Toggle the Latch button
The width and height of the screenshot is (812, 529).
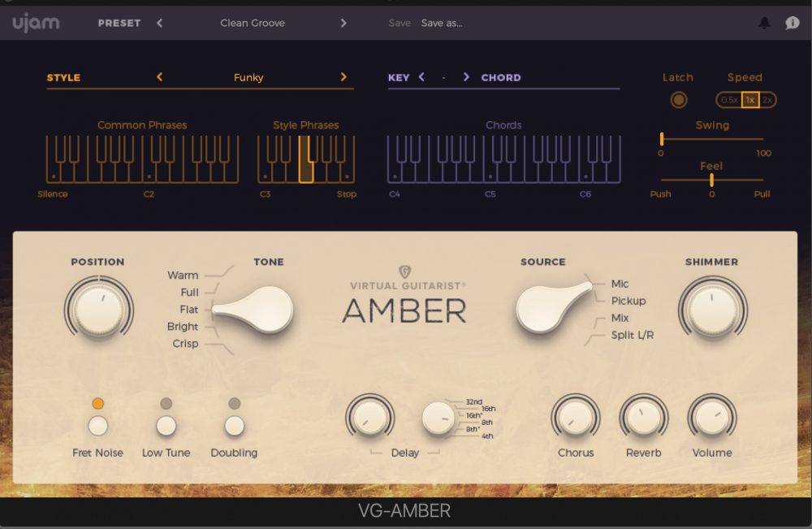[678, 100]
